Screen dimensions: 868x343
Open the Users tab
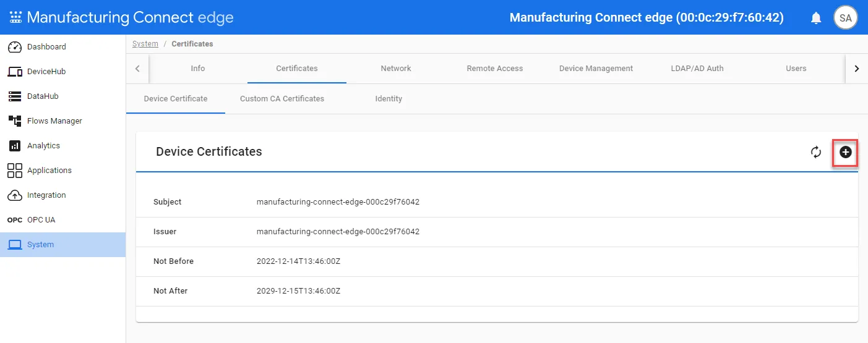796,69
